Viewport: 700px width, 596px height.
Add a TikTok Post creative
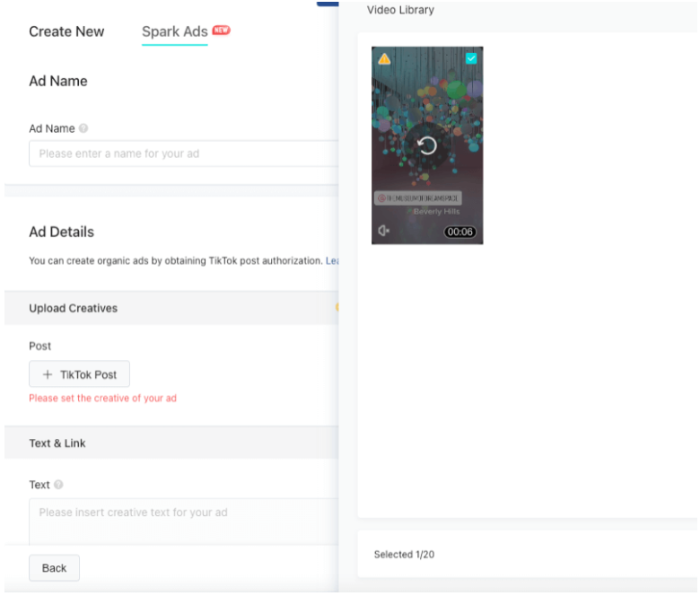click(x=80, y=374)
